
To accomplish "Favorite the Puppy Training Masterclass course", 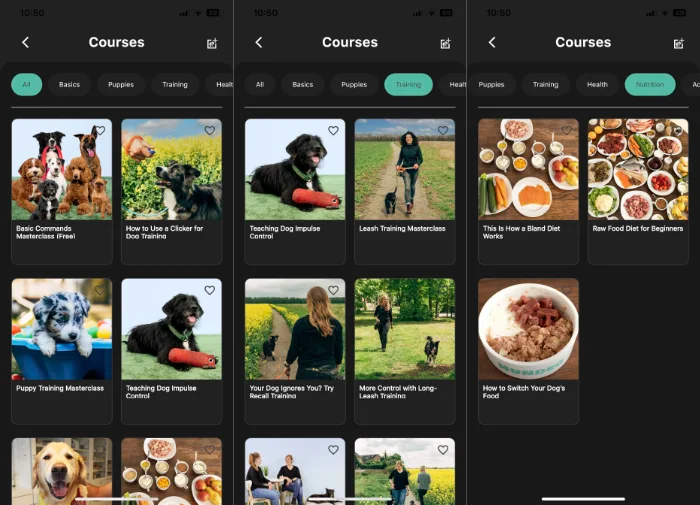I will tap(100, 290).
